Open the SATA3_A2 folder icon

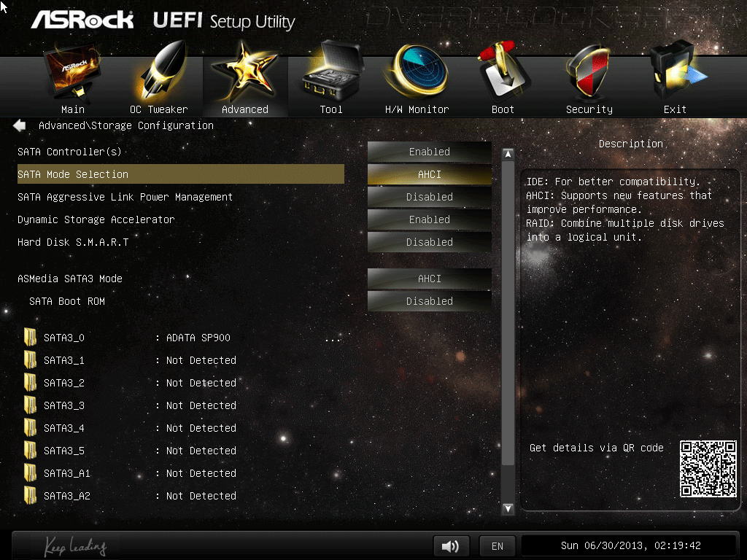tap(30, 496)
